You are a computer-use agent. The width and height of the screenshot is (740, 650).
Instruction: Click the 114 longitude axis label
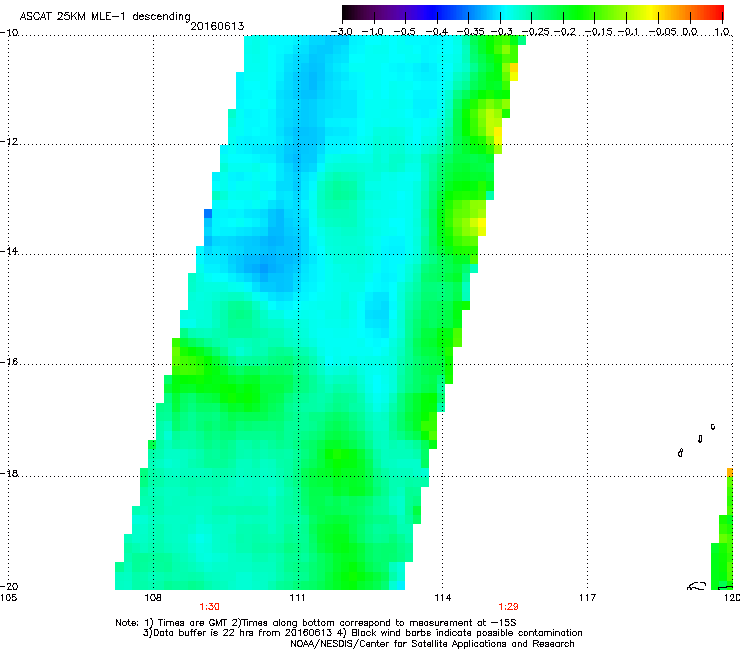442,598
